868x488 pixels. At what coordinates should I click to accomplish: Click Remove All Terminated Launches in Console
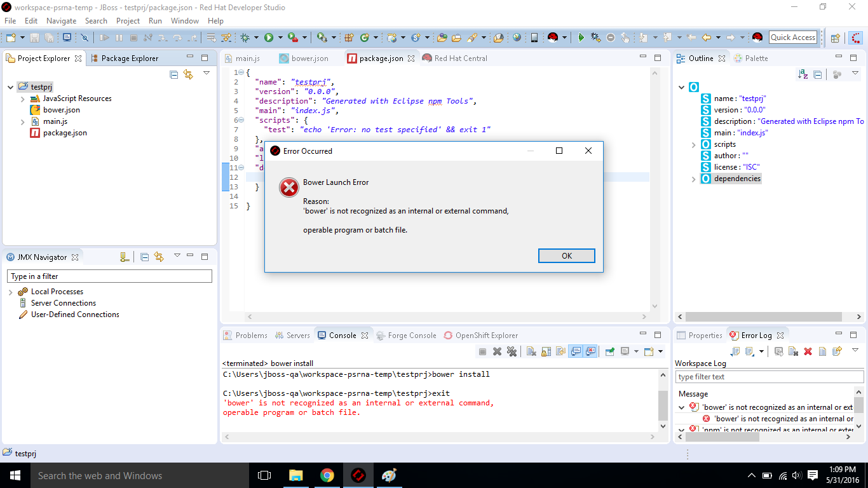pyautogui.click(x=512, y=351)
